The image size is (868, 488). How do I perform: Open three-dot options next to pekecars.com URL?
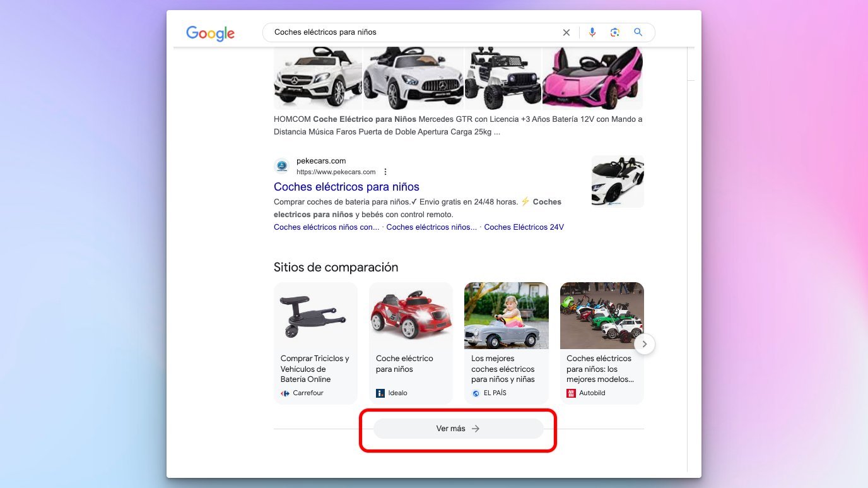[385, 172]
